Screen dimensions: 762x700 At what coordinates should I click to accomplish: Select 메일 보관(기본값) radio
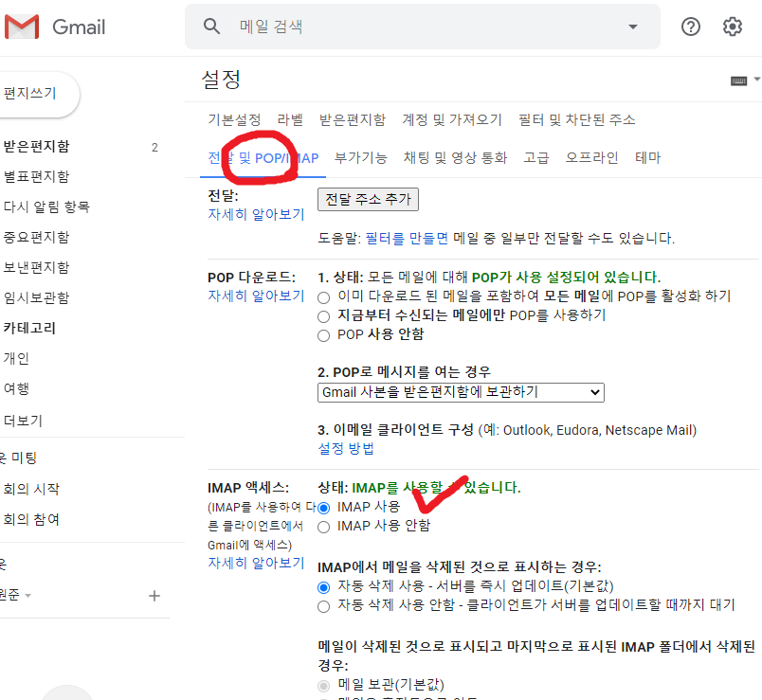point(323,686)
